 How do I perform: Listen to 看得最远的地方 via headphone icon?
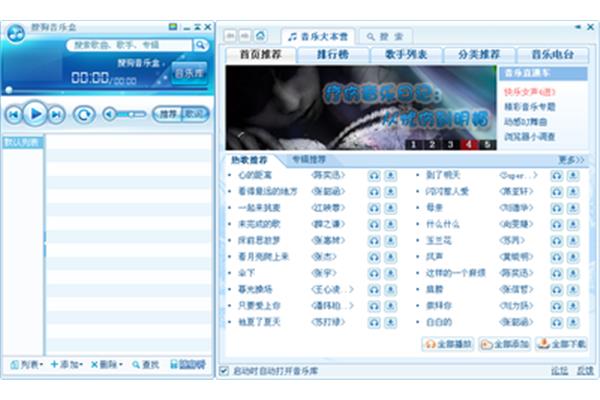[374, 192]
